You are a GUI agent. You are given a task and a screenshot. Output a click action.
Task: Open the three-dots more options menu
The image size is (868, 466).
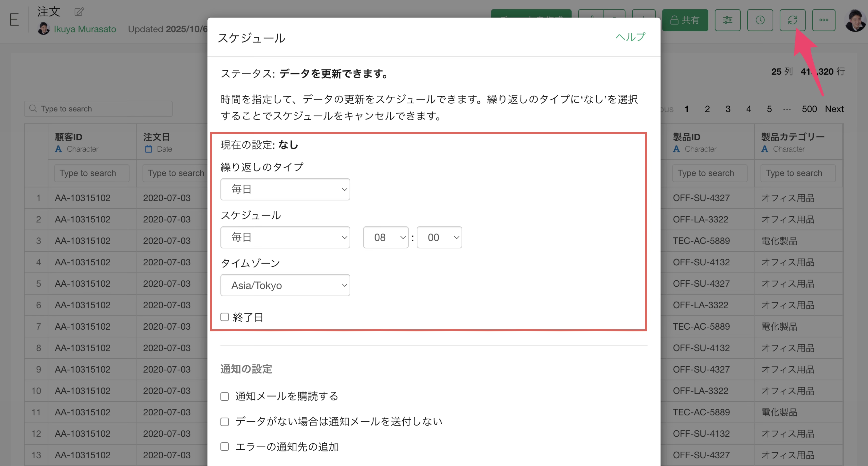[824, 20]
